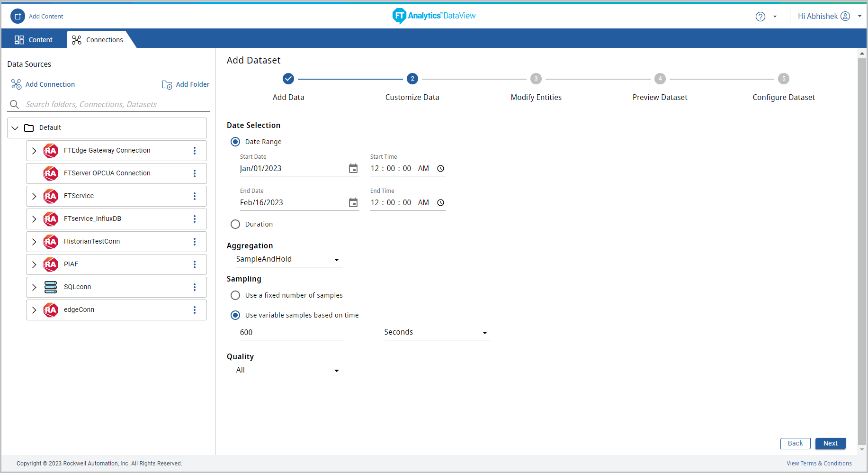This screenshot has height=473, width=868.
Task: Open the Seconds time unit dropdown
Action: pos(437,332)
